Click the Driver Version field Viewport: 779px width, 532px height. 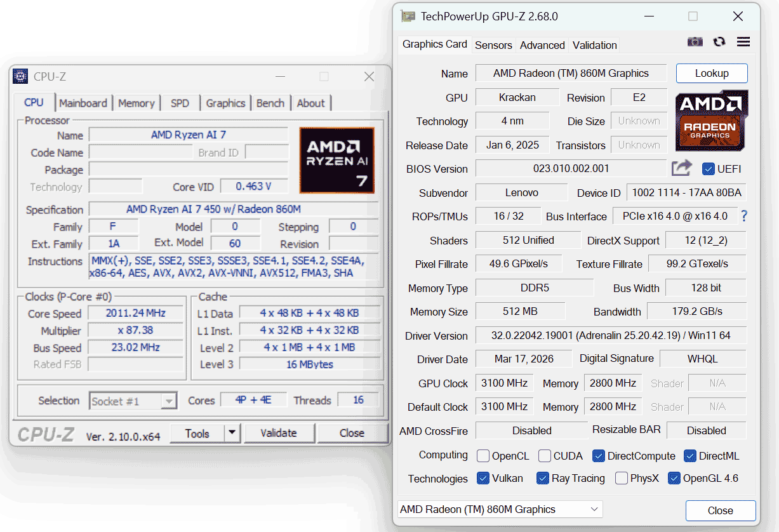[x=611, y=335]
